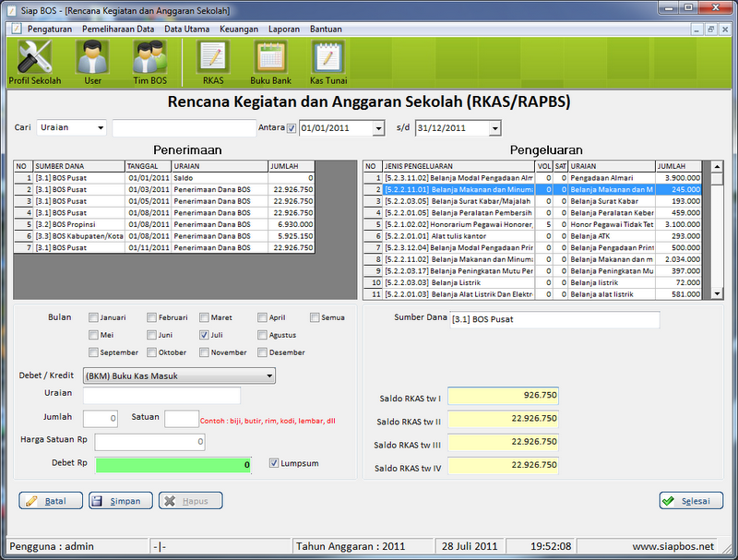Screen dimensions: 738x560
Task: Uncheck the Juli month checkbox
Action: point(205,335)
